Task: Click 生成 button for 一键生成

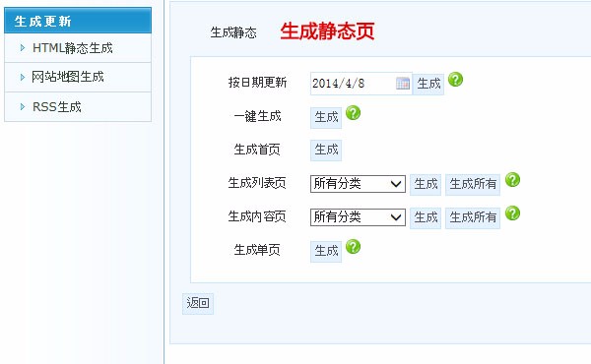Action: coord(326,117)
